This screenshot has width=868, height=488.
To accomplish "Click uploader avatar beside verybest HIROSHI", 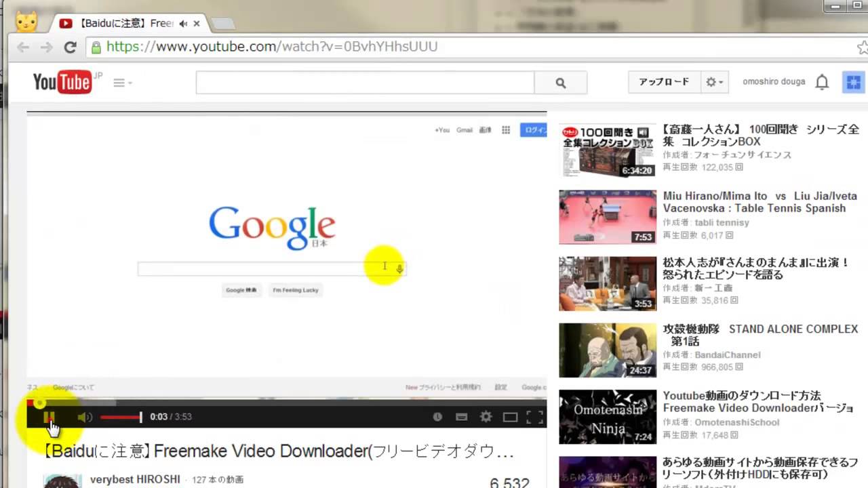I will [62, 481].
